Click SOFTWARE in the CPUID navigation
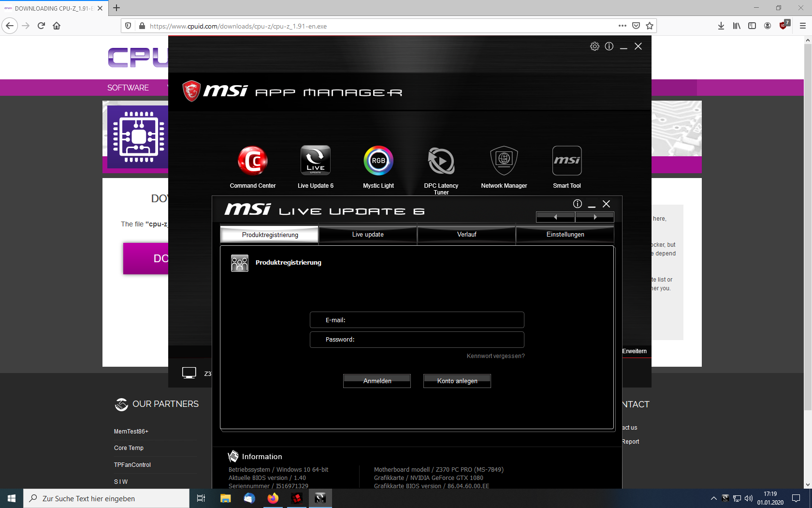Screen dimensions: 812x508 [128, 88]
